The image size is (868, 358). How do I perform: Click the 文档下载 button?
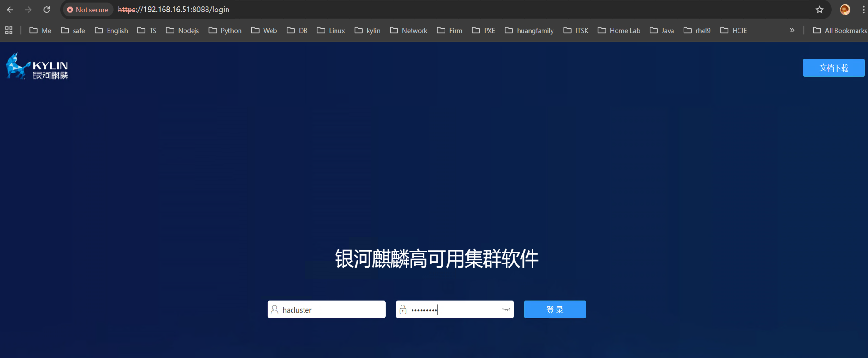pos(834,68)
